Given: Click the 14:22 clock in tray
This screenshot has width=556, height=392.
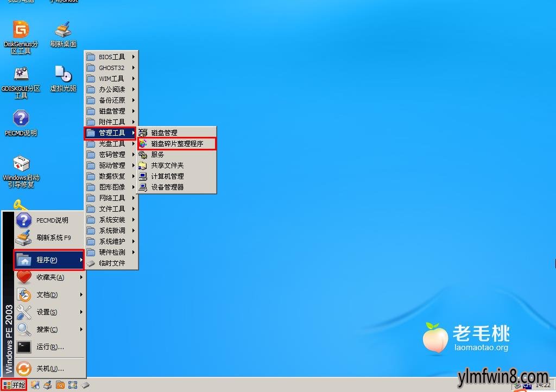Looking at the screenshot, I should [543, 385].
